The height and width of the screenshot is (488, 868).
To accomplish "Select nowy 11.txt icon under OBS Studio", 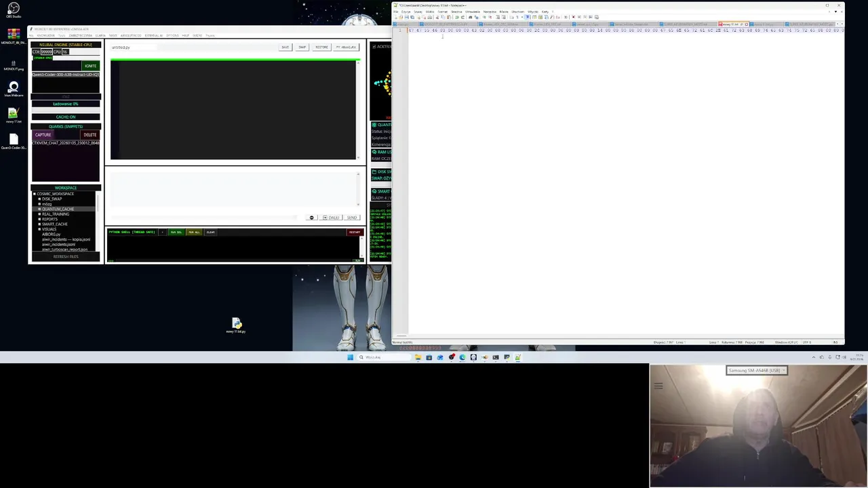I will 13,115.
